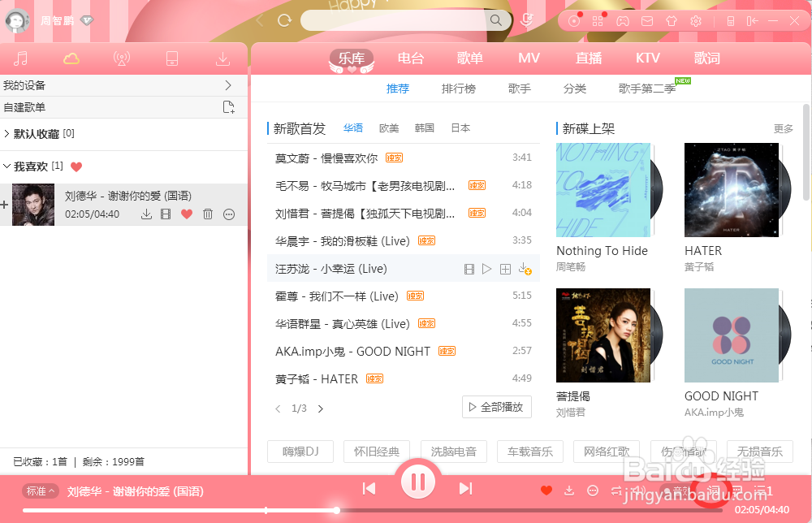Expand 我的设备 arrow

pyautogui.click(x=228, y=85)
